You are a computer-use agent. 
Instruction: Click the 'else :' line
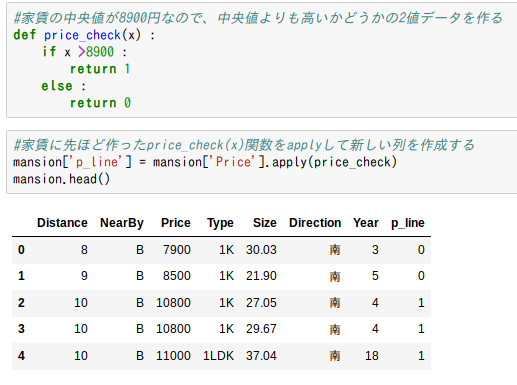(64, 86)
